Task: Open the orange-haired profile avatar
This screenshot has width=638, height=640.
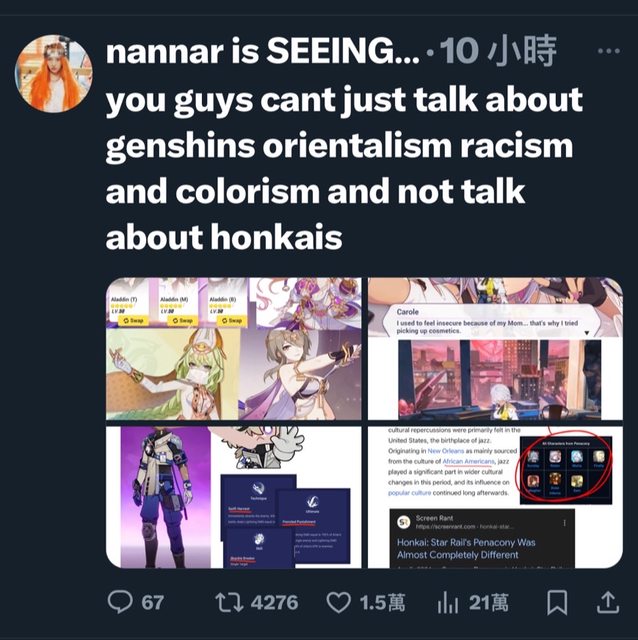Action: 53,73
